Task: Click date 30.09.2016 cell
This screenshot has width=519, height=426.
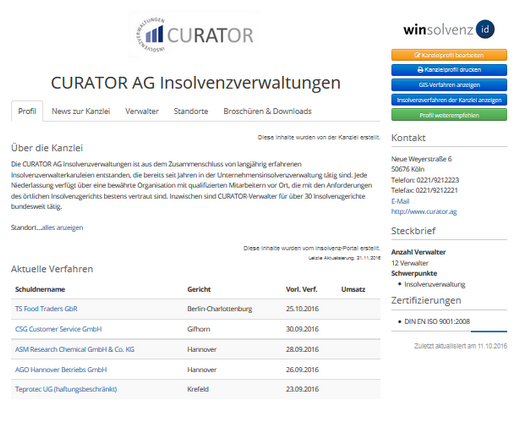Action: pyautogui.click(x=302, y=329)
